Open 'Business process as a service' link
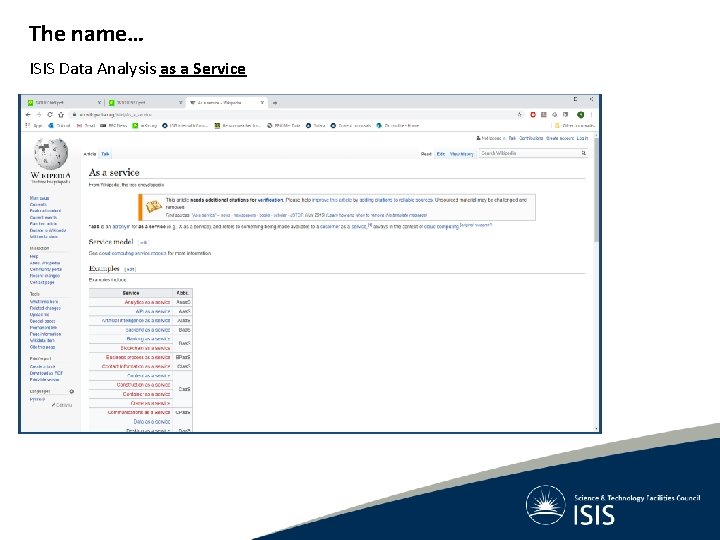 [138, 357]
